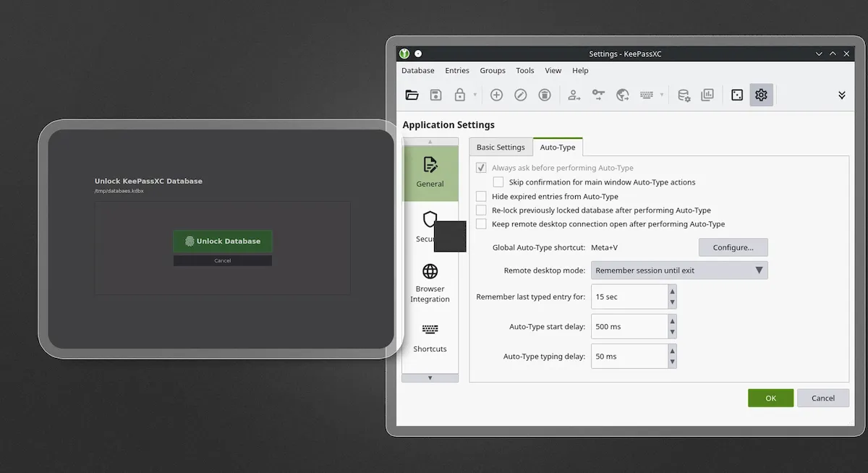Click the Database Settings icon with gear

click(x=684, y=95)
